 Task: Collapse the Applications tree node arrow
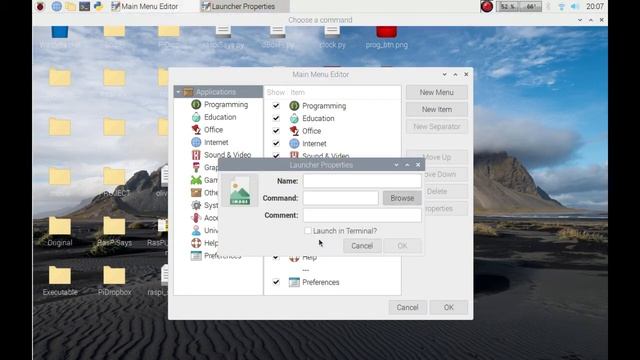coord(178,92)
